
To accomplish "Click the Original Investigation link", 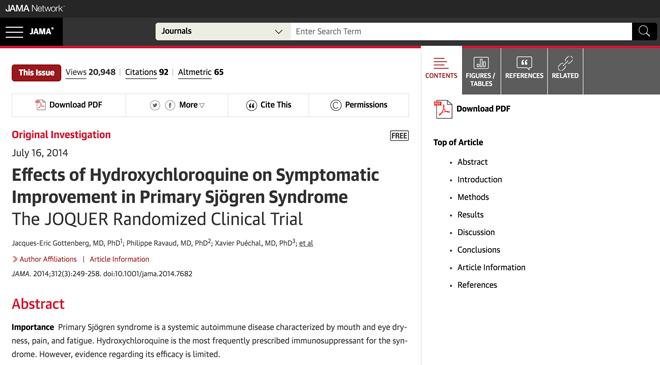I will (61, 135).
